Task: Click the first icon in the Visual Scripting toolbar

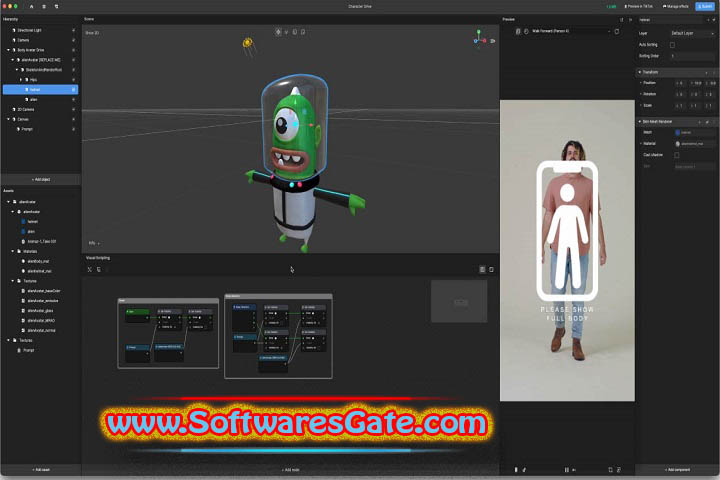Action: pos(90,270)
